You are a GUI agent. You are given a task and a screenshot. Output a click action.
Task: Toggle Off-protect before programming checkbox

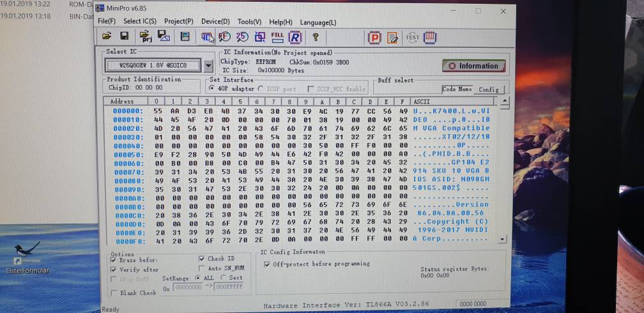(x=267, y=264)
